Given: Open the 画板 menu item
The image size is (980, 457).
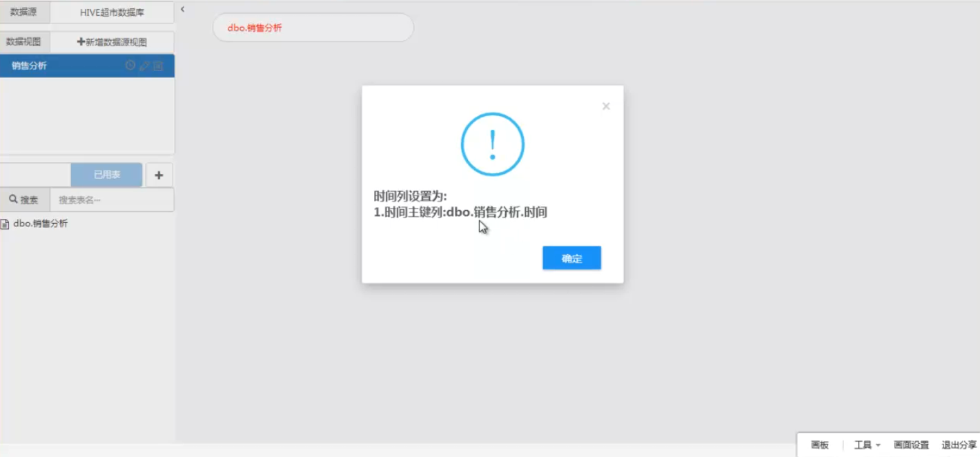Looking at the screenshot, I should [820, 445].
